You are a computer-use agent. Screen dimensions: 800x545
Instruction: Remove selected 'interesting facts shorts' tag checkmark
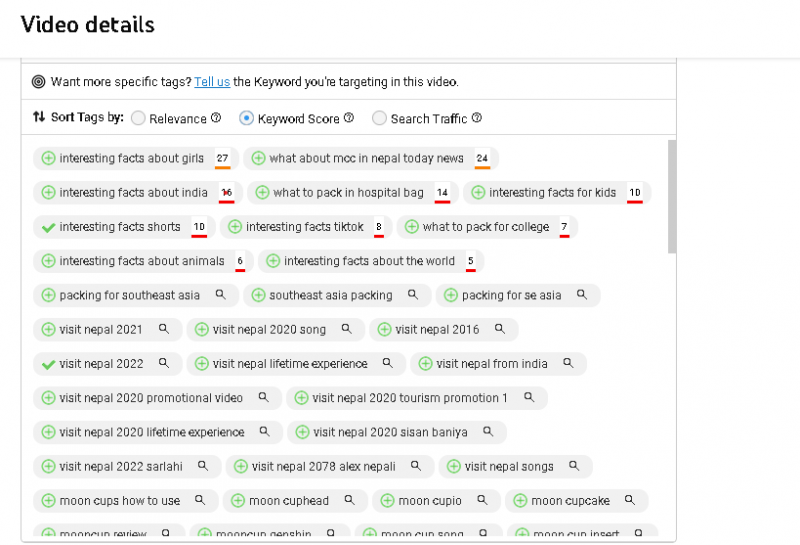[x=48, y=227]
